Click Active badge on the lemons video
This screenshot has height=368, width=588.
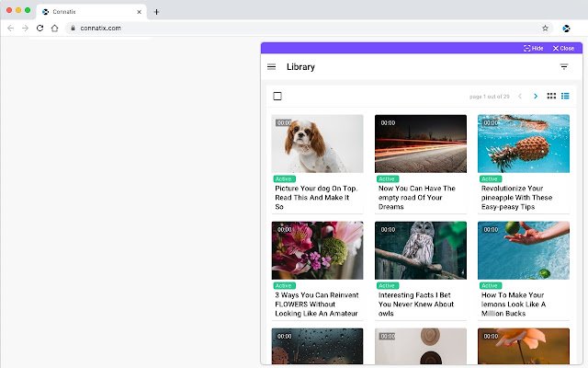tap(491, 286)
